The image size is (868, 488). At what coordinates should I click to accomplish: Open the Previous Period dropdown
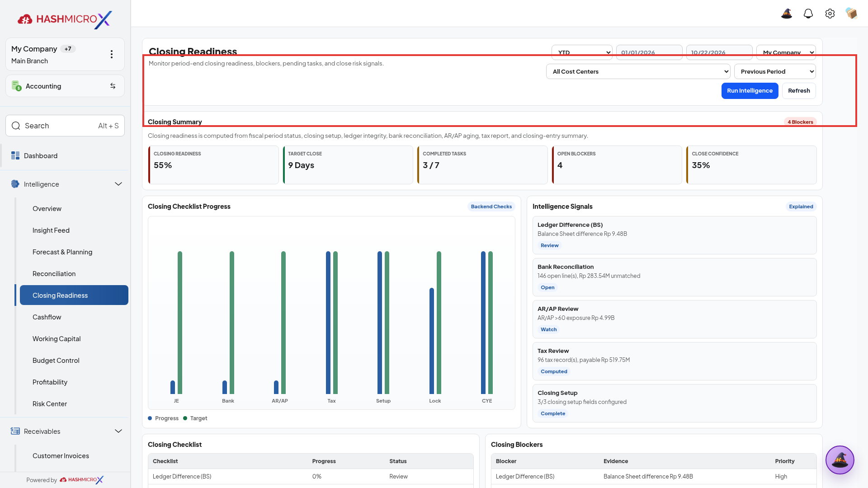click(x=775, y=71)
